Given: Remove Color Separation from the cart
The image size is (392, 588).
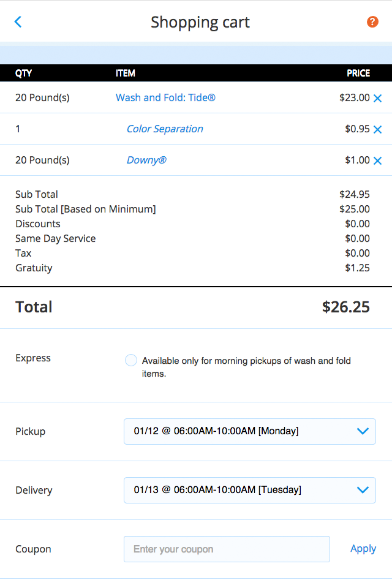Looking at the screenshot, I should pos(378,129).
